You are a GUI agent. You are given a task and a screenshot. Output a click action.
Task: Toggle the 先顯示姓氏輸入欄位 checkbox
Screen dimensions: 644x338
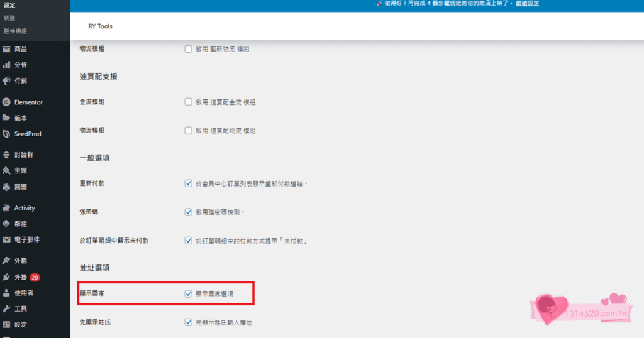[188, 322]
